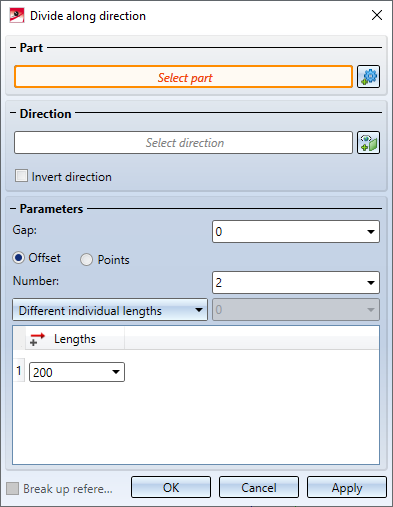Click the part selection settings gear icon
Screen dimensions: 393x507
coord(368,77)
